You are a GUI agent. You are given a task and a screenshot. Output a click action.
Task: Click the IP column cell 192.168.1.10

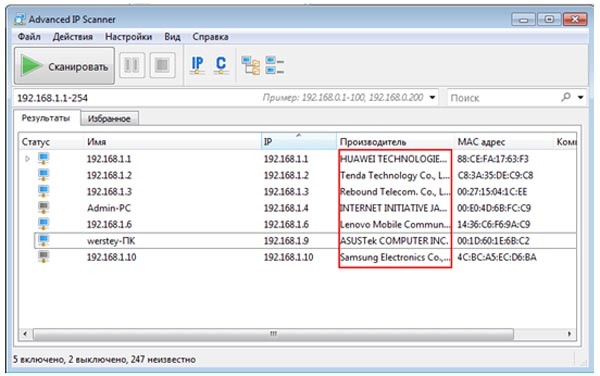[x=288, y=257]
